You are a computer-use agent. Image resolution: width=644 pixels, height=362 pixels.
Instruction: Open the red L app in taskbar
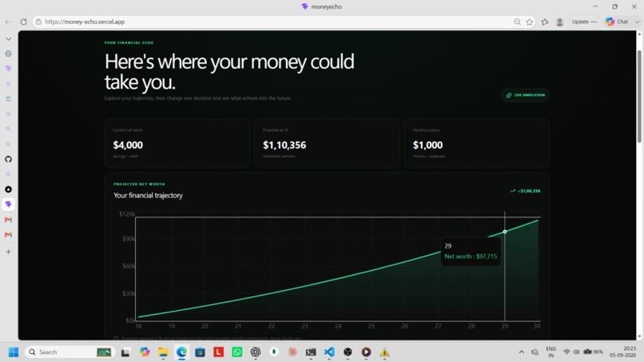pyautogui.click(x=218, y=352)
